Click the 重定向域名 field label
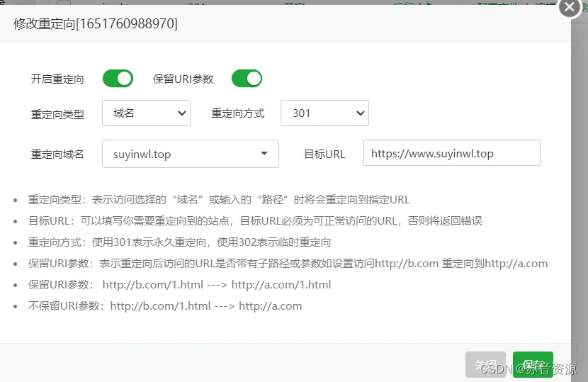Image resolution: width=588 pixels, height=382 pixels. [57, 155]
